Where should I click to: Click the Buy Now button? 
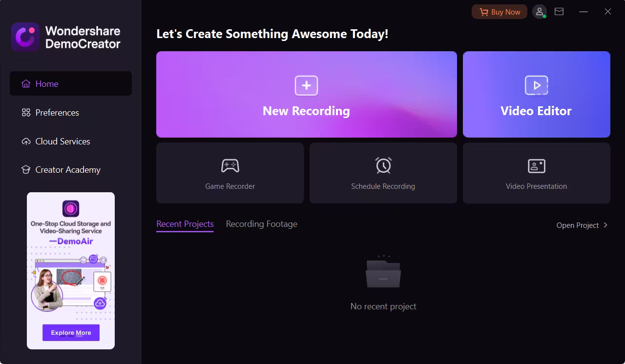pos(500,12)
